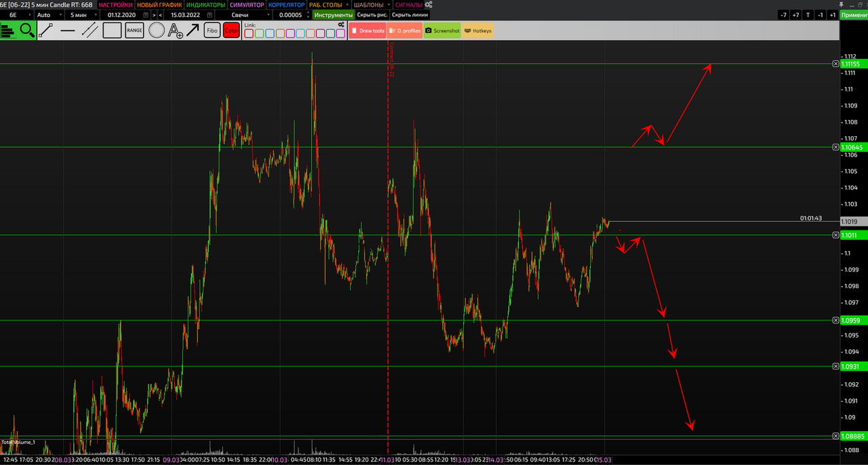Click the > date forward button
Viewport: 868px width, 465px height.
coord(154,15)
